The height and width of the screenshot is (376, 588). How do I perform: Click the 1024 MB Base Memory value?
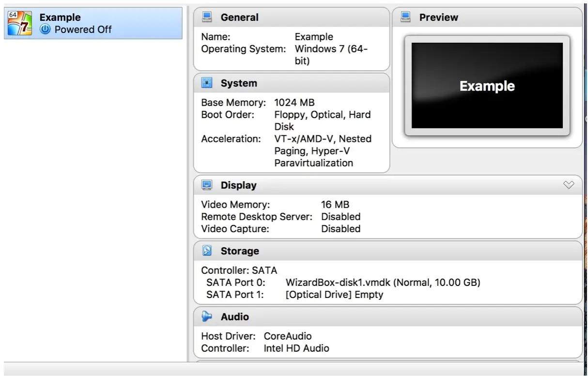tap(294, 103)
